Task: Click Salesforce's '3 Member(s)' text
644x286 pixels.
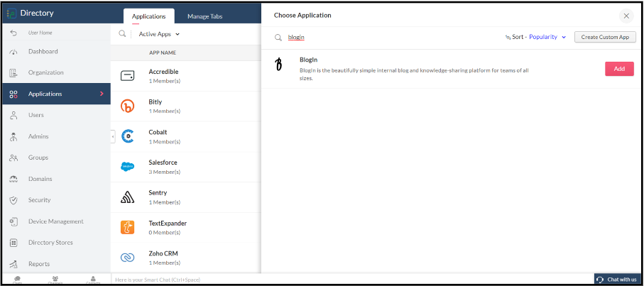Action: [x=164, y=172]
